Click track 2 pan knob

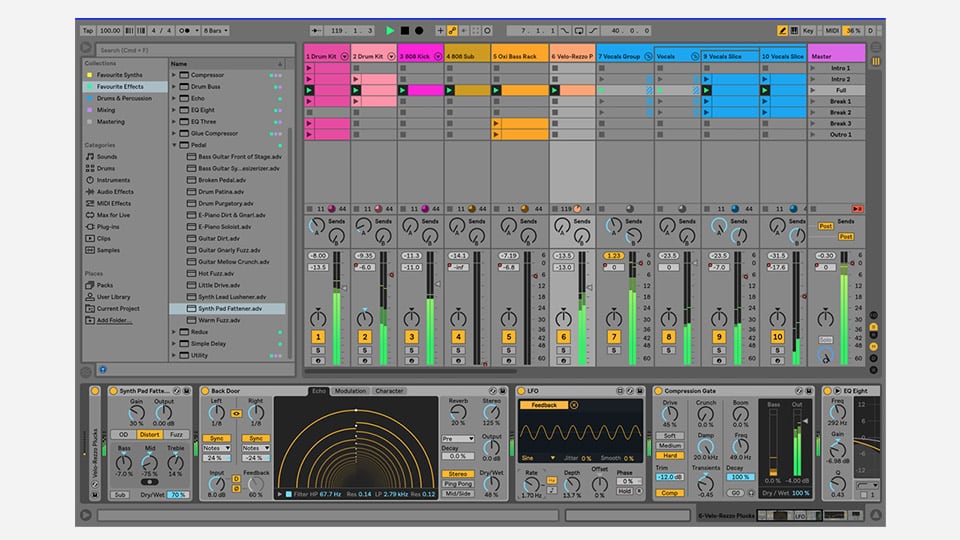point(365,318)
